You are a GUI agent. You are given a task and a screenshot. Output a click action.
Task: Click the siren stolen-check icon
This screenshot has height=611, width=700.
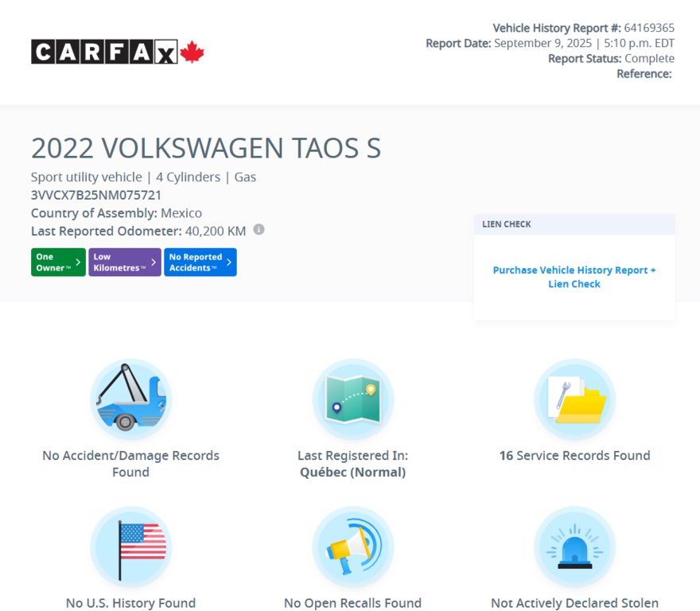(574, 547)
